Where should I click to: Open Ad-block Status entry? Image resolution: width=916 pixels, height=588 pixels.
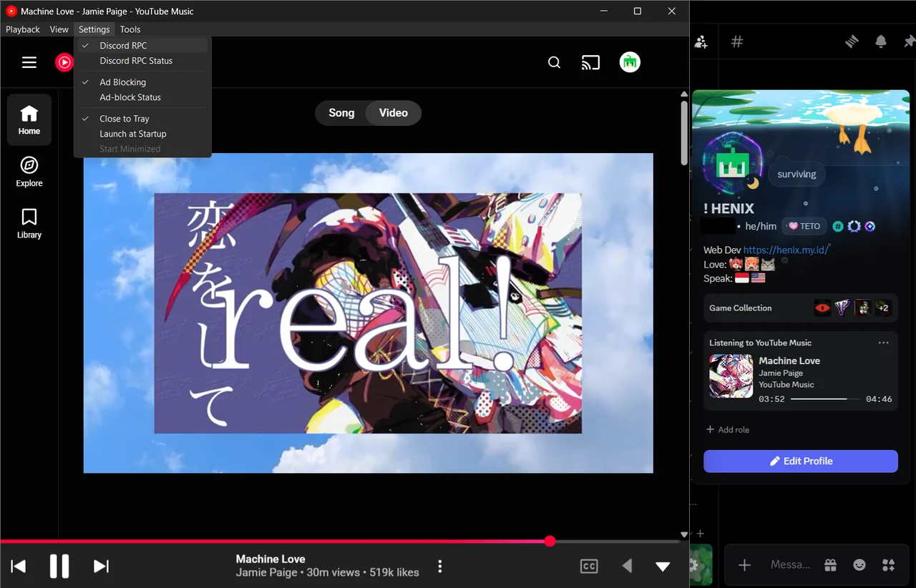142,97
